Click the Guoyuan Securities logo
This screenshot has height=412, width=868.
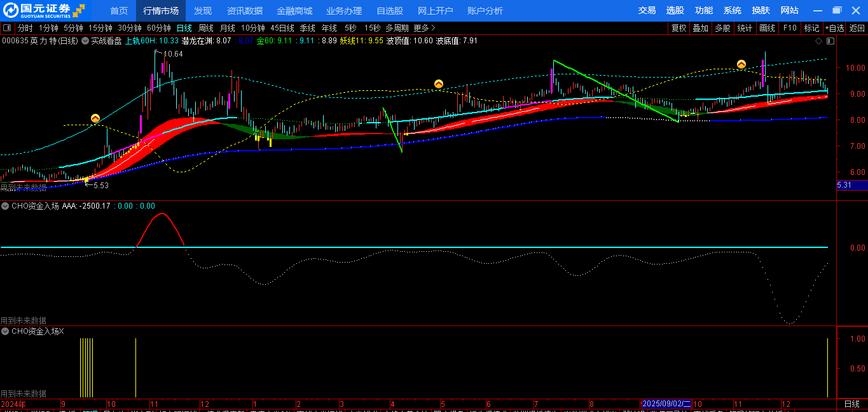coord(43,10)
